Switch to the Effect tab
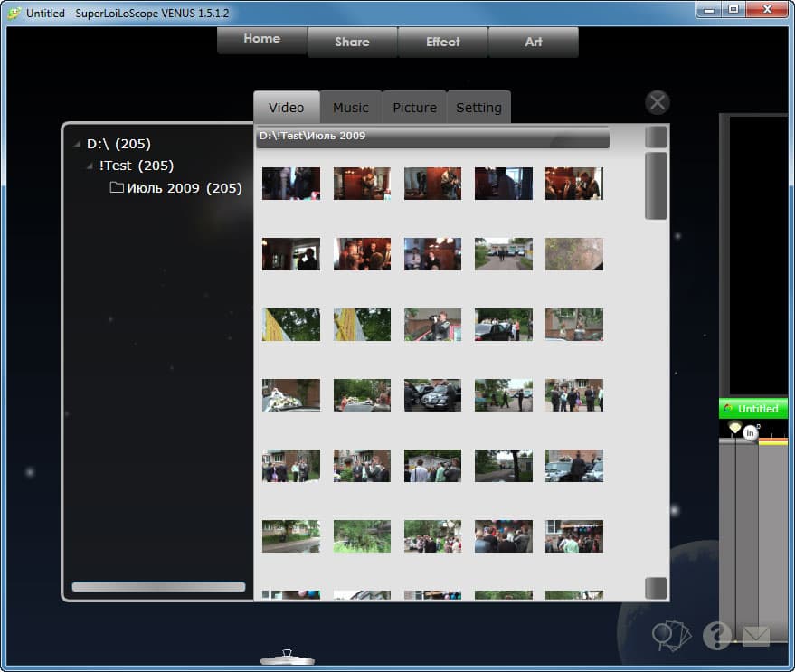Screen dimensions: 795x672 (x=442, y=43)
